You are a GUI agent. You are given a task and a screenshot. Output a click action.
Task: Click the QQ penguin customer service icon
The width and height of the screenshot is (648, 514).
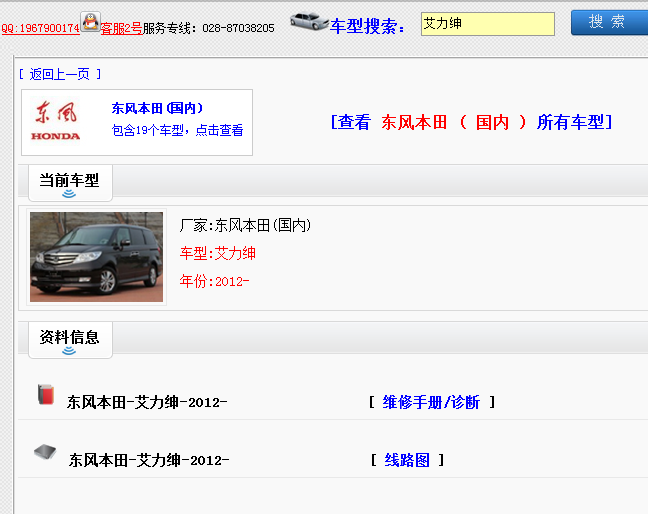click(x=90, y=22)
